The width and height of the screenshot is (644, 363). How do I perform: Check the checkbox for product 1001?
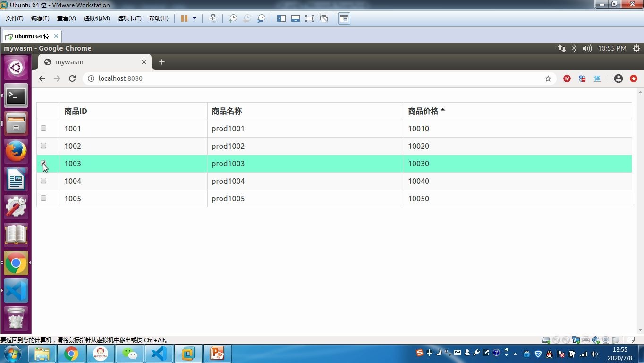(x=43, y=128)
